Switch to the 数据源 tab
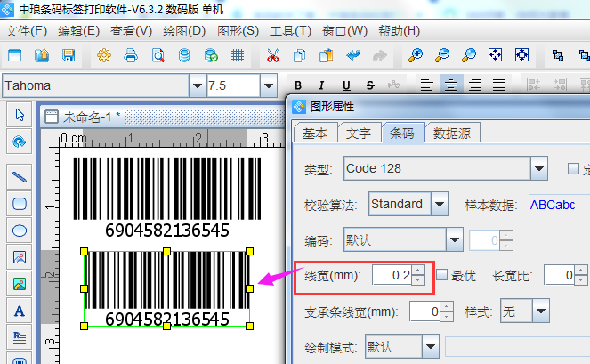 coord(452,133)
